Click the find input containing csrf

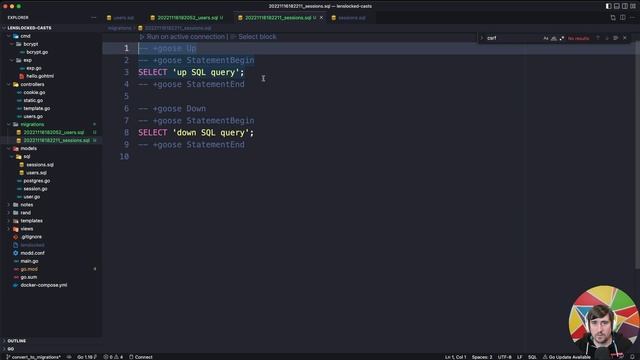[x=513, y=38]
